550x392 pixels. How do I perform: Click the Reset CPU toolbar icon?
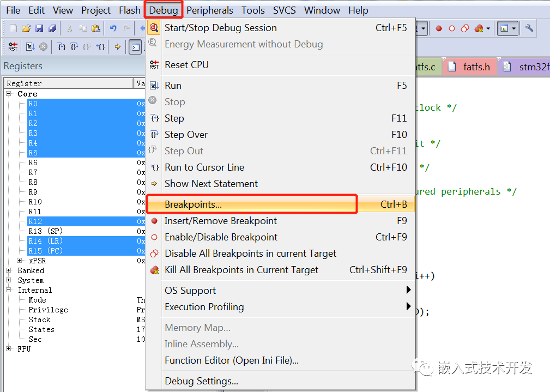tap(13, 47)
